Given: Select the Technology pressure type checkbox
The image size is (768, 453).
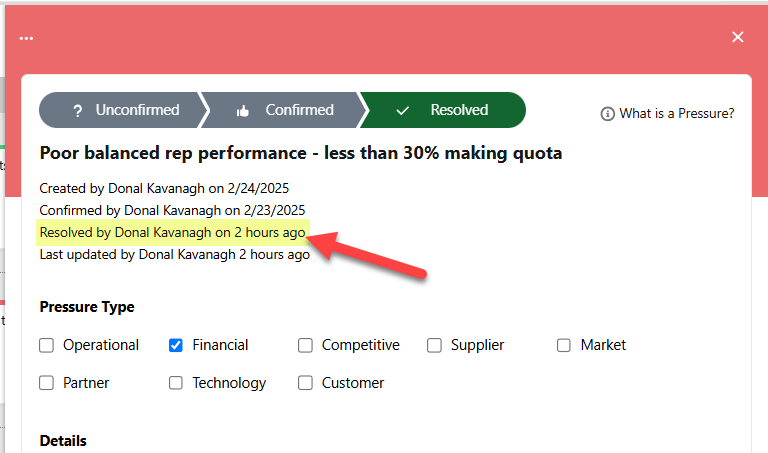Looking at the screenshot, I should pos(176,383).
